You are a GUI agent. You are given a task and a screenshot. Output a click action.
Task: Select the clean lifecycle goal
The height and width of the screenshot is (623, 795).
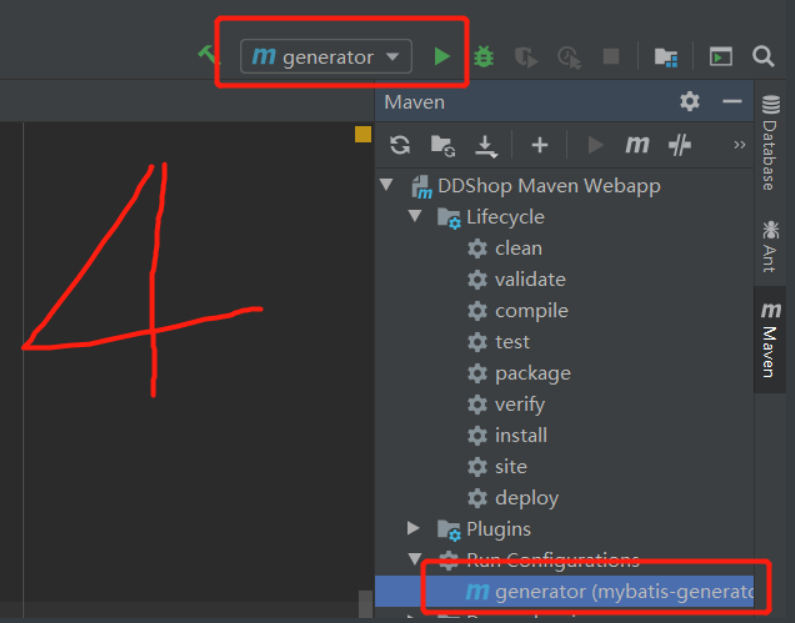(x=518, y=248)
